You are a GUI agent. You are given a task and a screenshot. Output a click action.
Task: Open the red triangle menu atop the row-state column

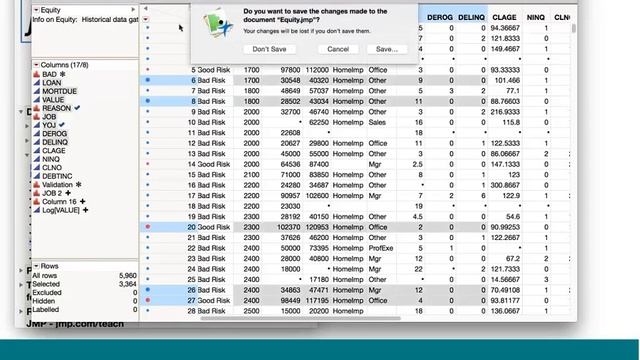(x=146, y=19)
